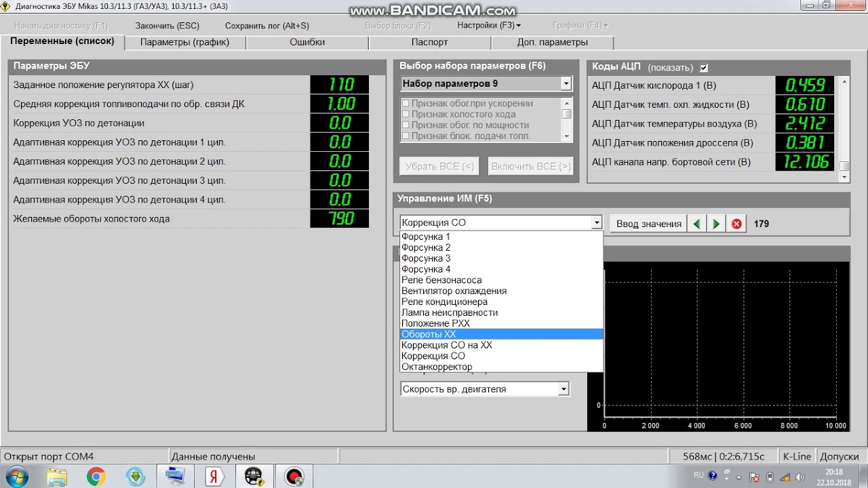The height and width of the screenshot is (488, 868).
Task: Select Лампа неисправности option
Action: pos(501,312)
